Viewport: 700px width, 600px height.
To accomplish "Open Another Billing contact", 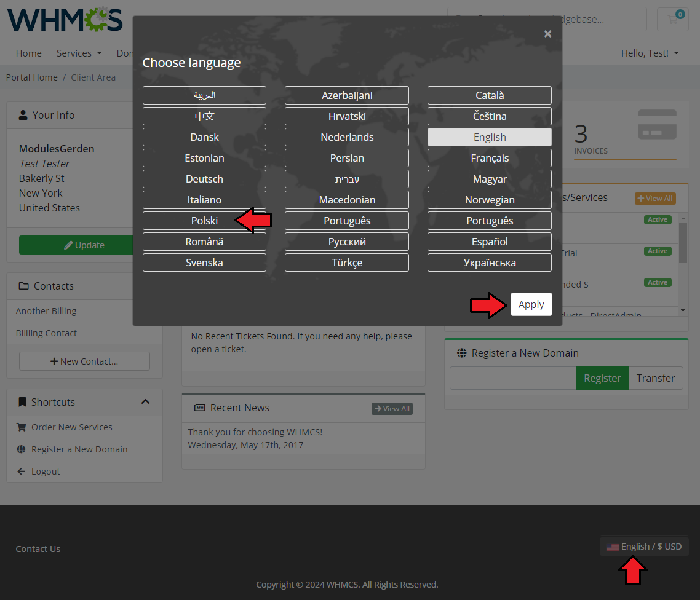I will click(46, 311).
